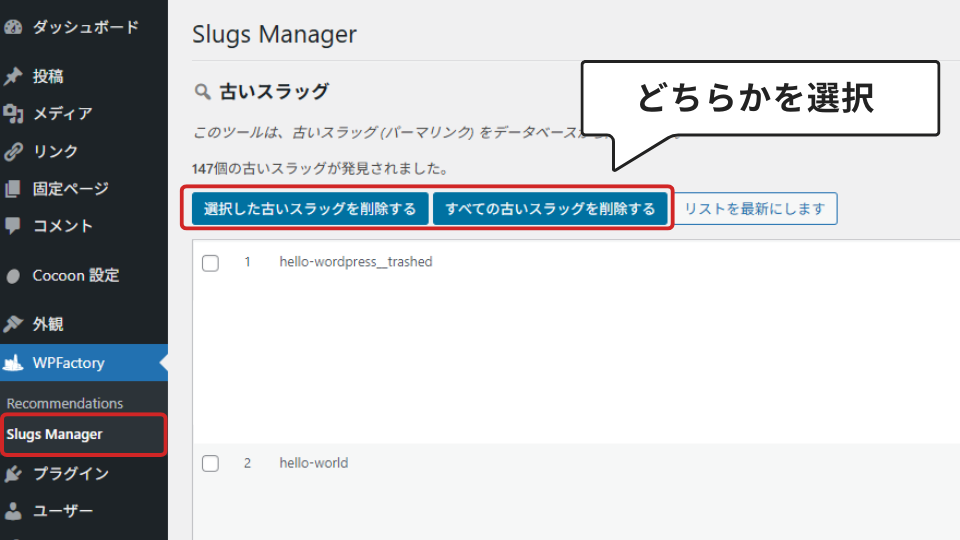Open the Slugs Manager submenu item

54,434
